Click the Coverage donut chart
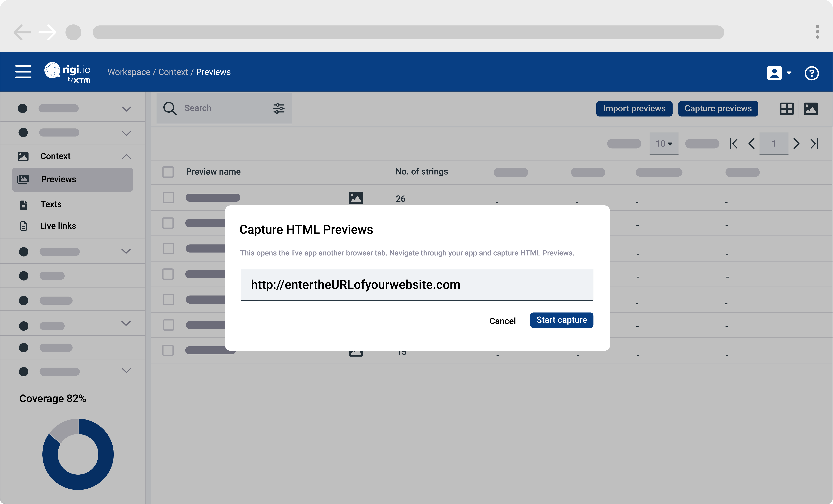The height and width of the screenshot is (504, 833). click(78, 454)
